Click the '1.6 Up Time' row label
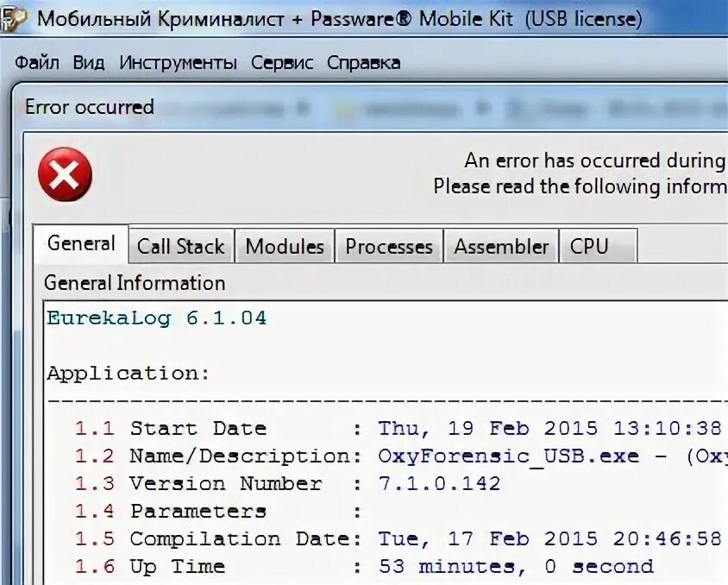This screenshot has width=728, height=585. [150, 566]
